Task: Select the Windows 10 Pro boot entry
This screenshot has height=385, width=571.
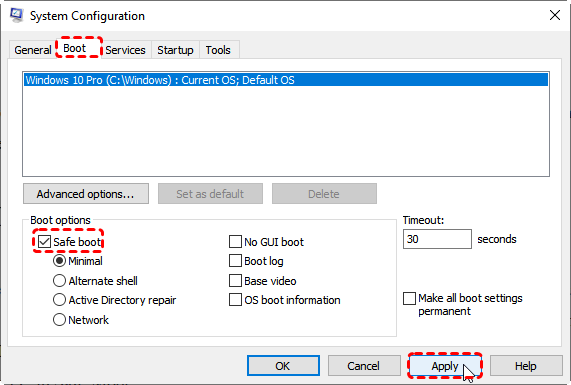Action: point(286,80)
